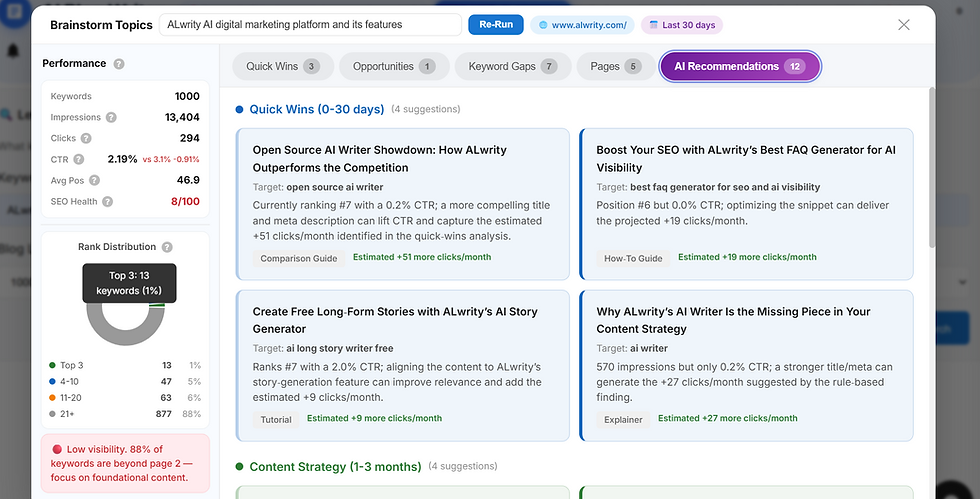
Task: Click the SEO Health 8/100 score
Action: click(x=186, y=201)
